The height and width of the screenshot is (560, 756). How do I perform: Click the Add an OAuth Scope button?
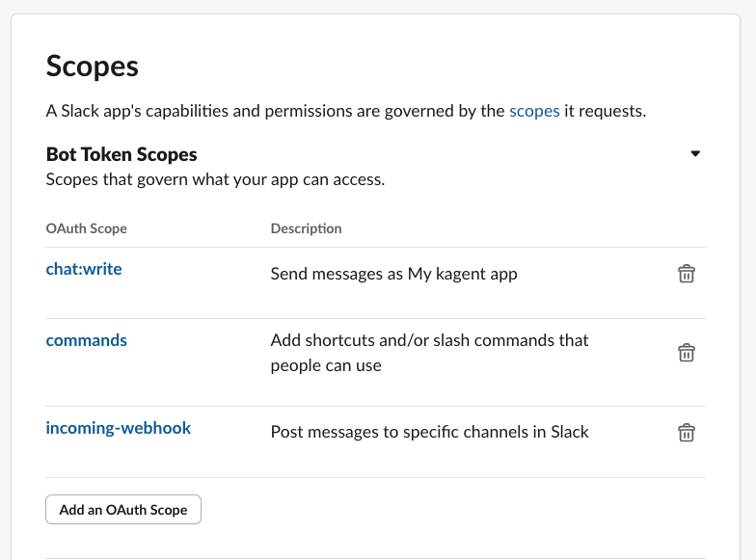pyautogui.click(x=123, y=509)
